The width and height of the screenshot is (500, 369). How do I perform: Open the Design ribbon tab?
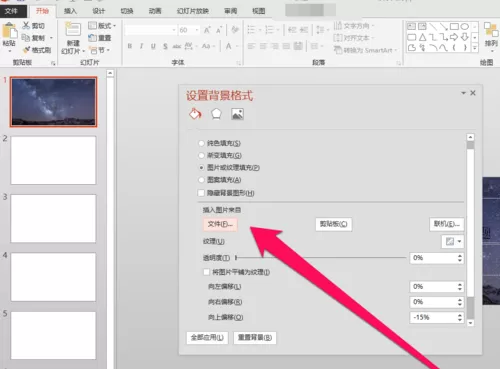99,11
